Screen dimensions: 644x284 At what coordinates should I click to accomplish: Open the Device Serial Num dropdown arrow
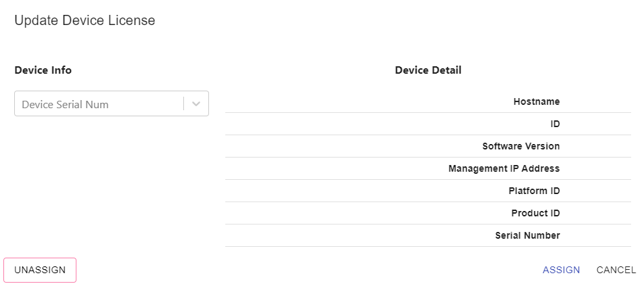tap(196, 104)
